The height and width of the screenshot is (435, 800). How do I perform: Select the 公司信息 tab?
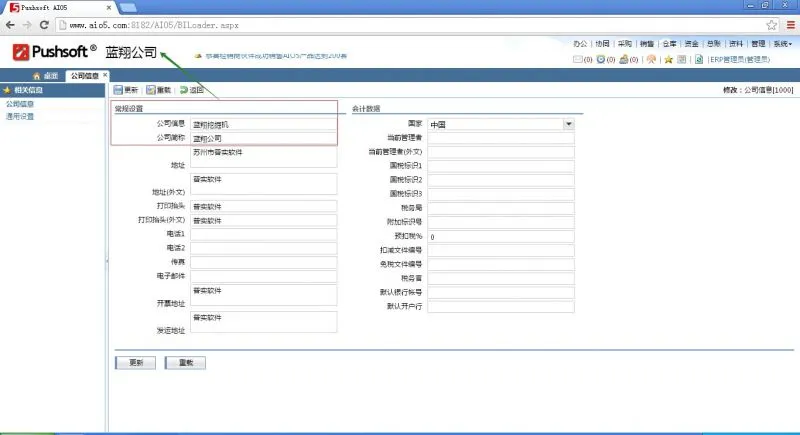coord(85,76)
